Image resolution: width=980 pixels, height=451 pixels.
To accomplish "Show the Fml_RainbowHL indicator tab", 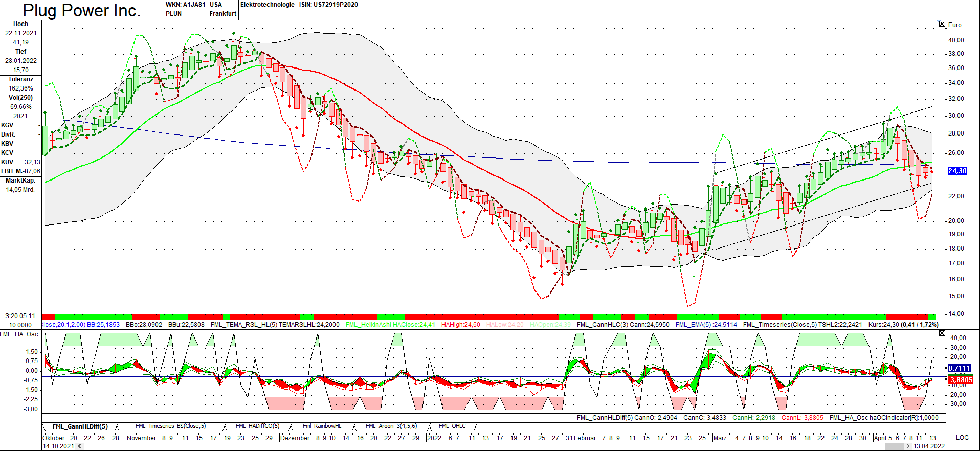I will (x=322, y=426).
